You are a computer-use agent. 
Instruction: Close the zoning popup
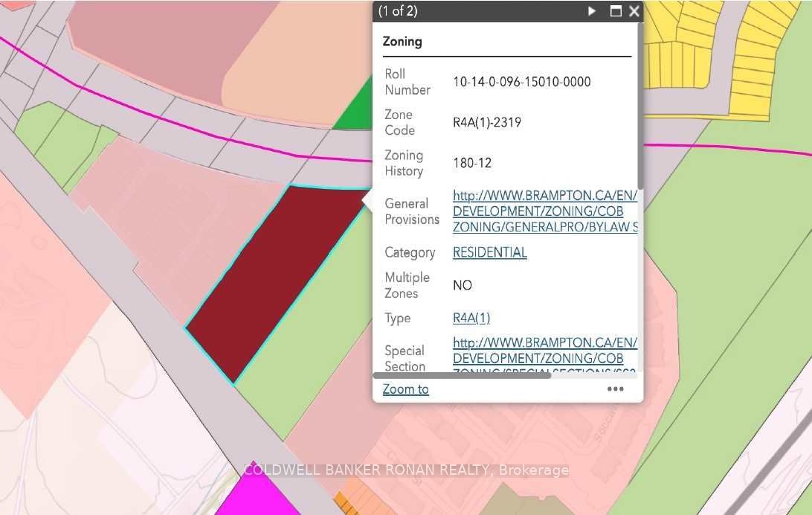tap(634, 11)
